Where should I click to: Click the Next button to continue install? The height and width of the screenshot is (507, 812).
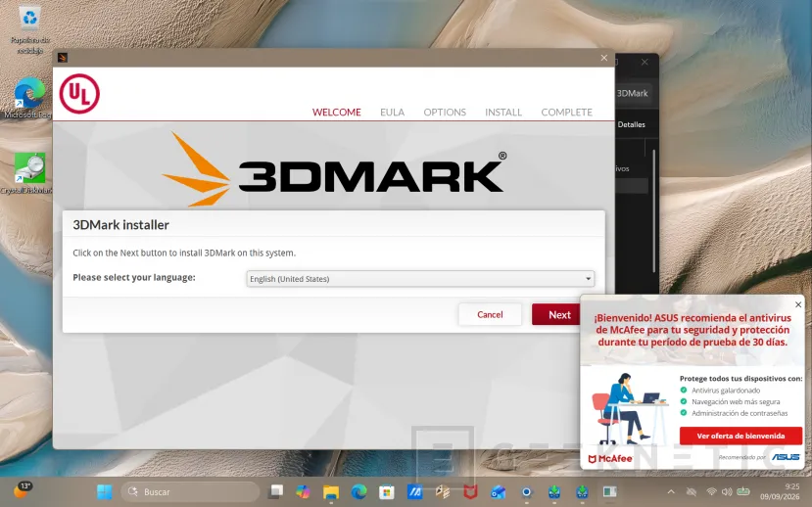pos(556,314)
